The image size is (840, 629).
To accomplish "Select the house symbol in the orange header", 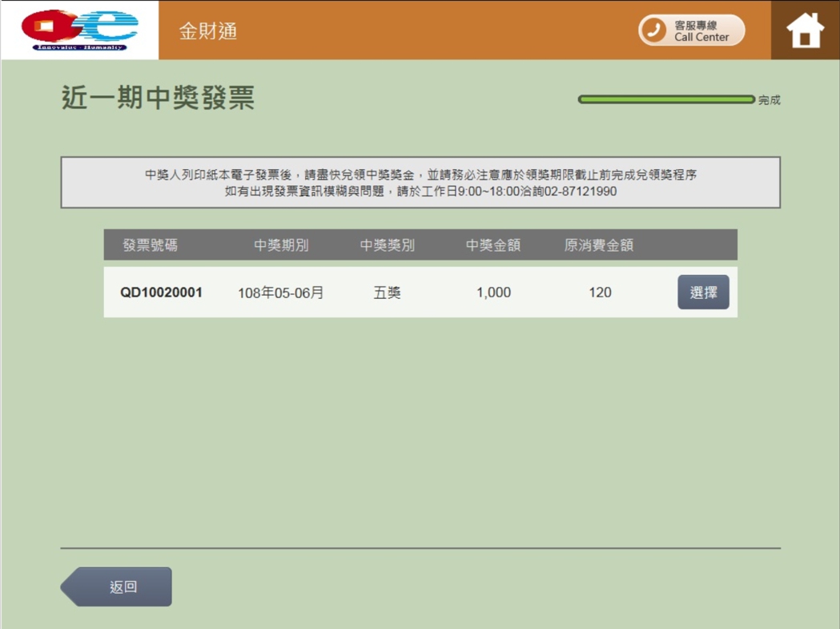I will 804,30.
